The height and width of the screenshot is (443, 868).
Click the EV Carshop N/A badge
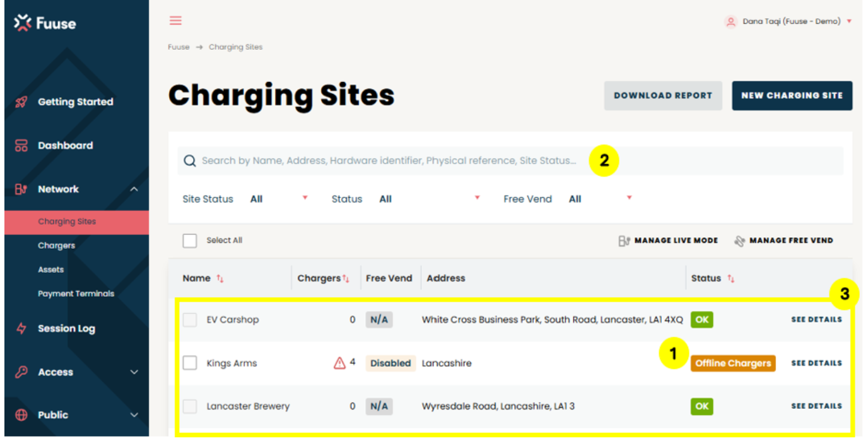(379, 320)
